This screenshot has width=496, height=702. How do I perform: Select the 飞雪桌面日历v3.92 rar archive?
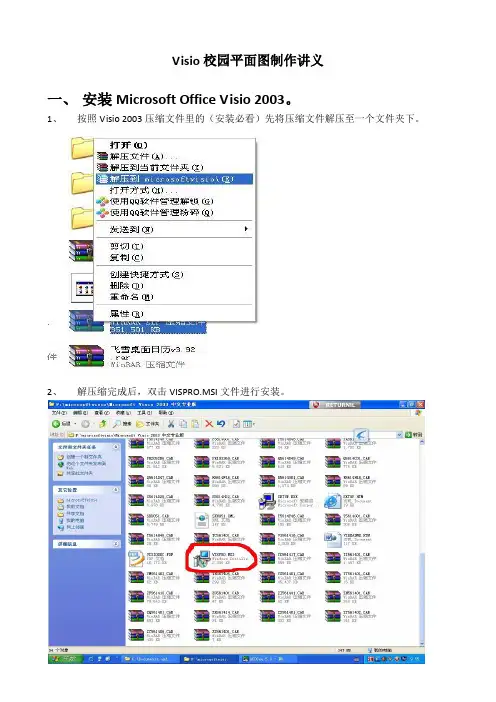[x=132, y=356]
